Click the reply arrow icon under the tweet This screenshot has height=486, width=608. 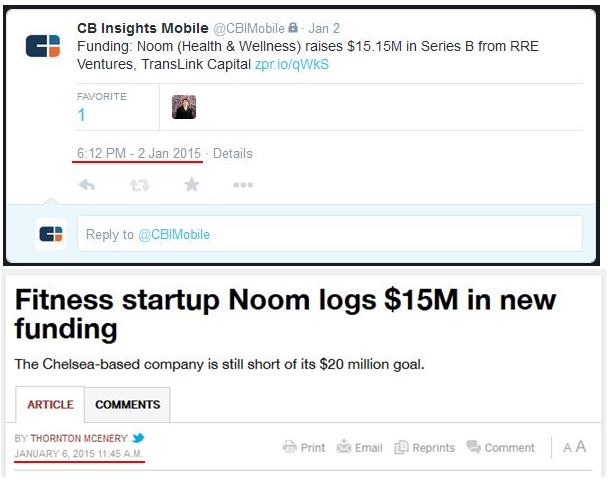[87, 185]
